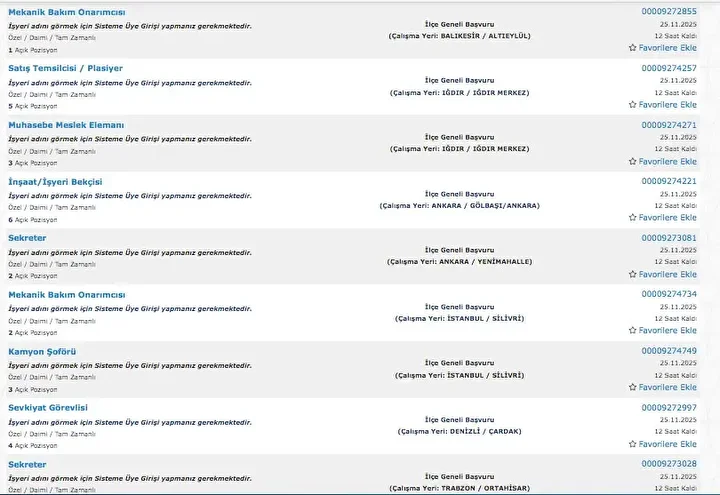Screen dimensions: 720x495
Task: Open the İnşaat/İşyeri Bekçisi job title
Action: [55, 182]
